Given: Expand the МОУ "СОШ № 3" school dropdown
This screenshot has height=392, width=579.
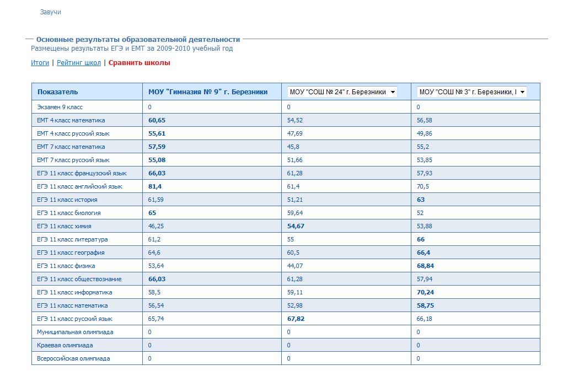Looking at the screenshot, I should tap(471, 92).
